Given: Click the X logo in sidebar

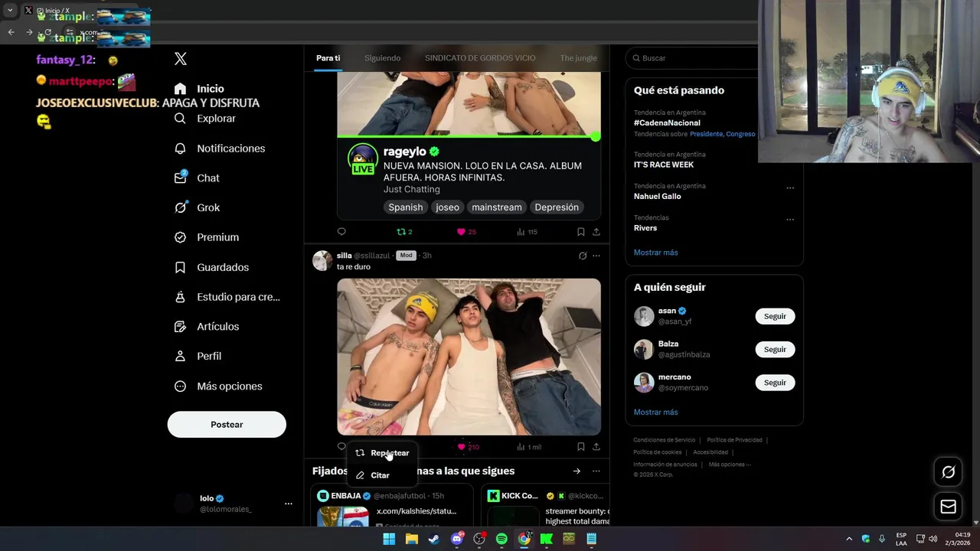Looking at the screenshot, I should (181, 59).
